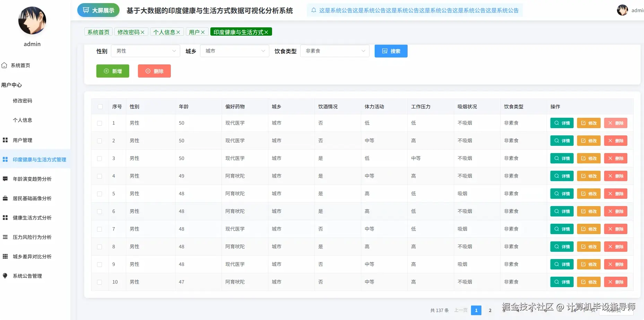Click the 城乡差异对比分析 grid icon
The height and width of the screenshot is (320, 644).
tap(5, 256)
